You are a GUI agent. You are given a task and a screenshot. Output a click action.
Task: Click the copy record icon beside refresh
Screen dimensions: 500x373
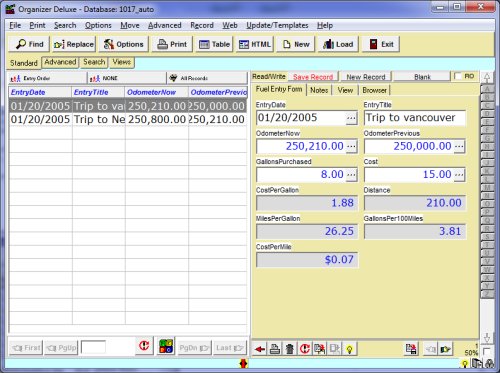(x=320, y=349)
